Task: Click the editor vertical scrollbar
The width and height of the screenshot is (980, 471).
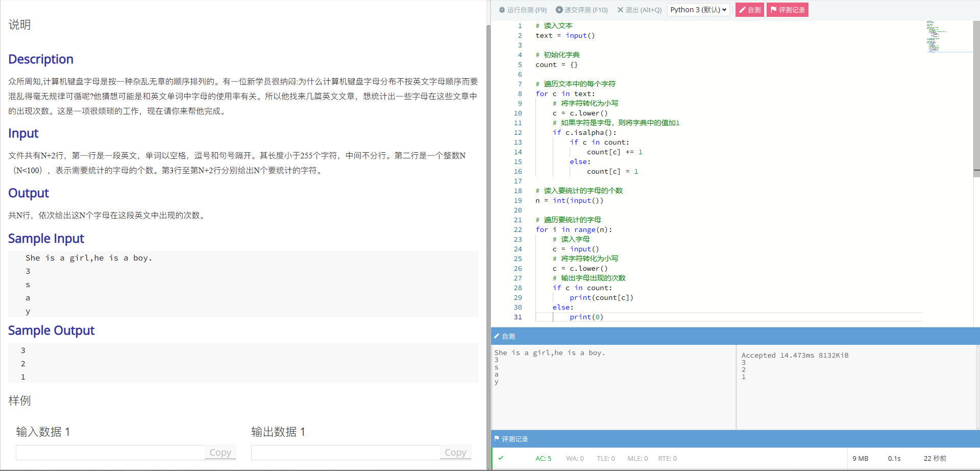Action: pos(976,102)
